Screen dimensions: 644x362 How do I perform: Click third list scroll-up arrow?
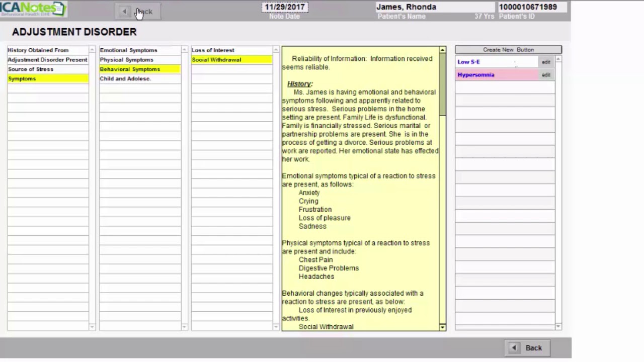pos(276,50)
